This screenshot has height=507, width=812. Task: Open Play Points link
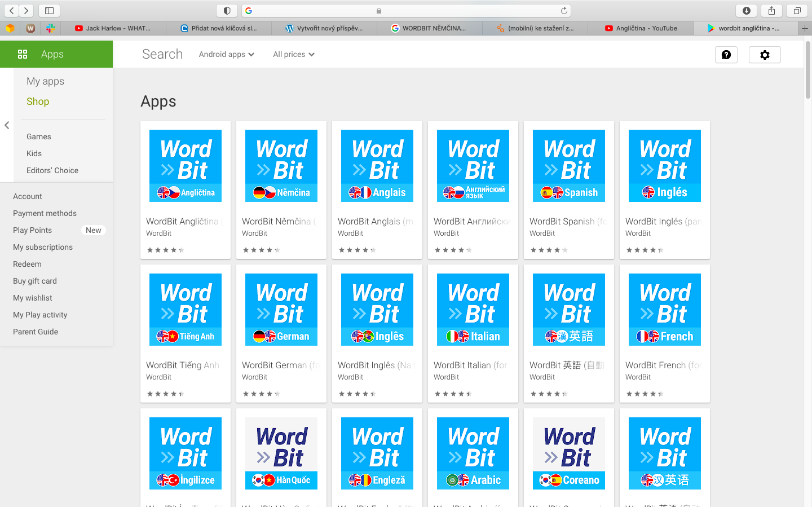point(32,230)
